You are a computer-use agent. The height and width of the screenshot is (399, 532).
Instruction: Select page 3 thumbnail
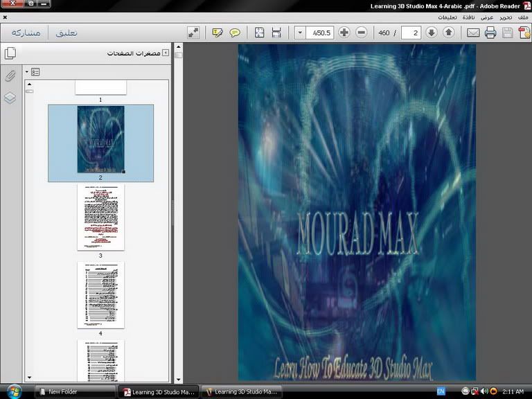[100, 217]
